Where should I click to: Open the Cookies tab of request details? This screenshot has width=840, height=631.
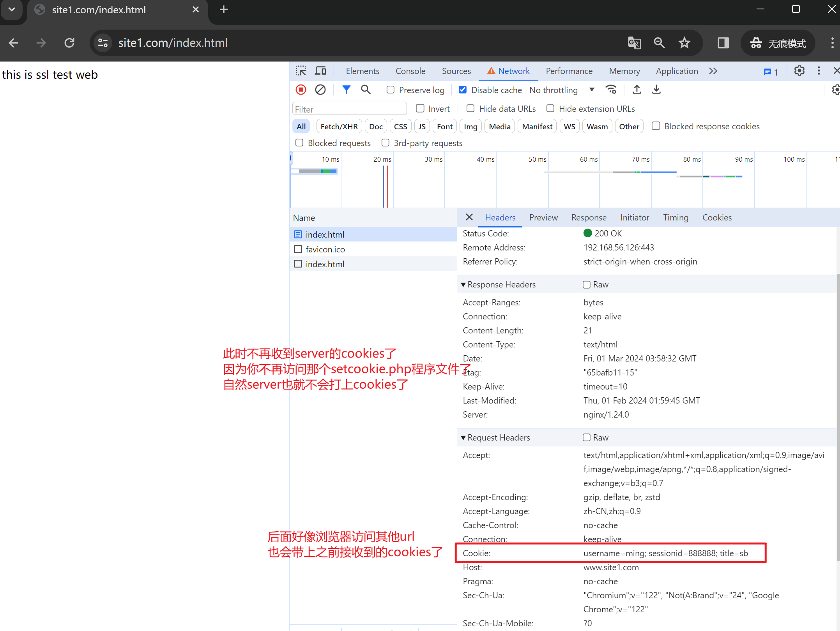(x=716, y=218)
